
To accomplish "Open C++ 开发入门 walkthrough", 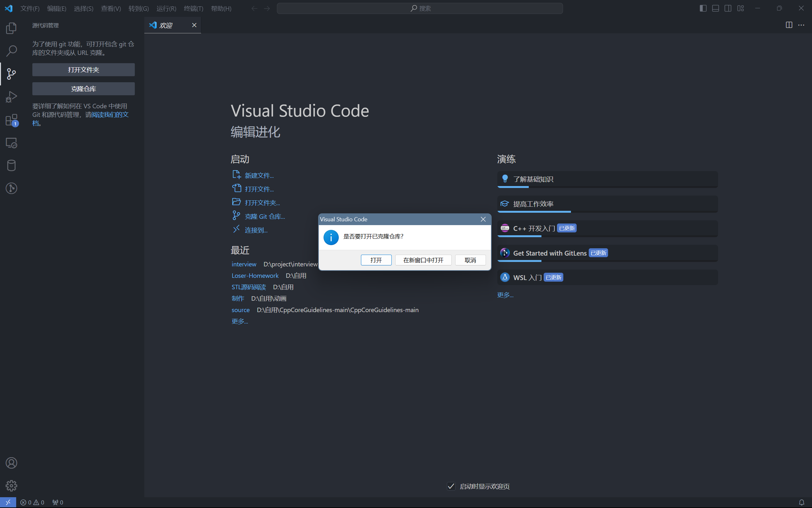I will [607, 229].
